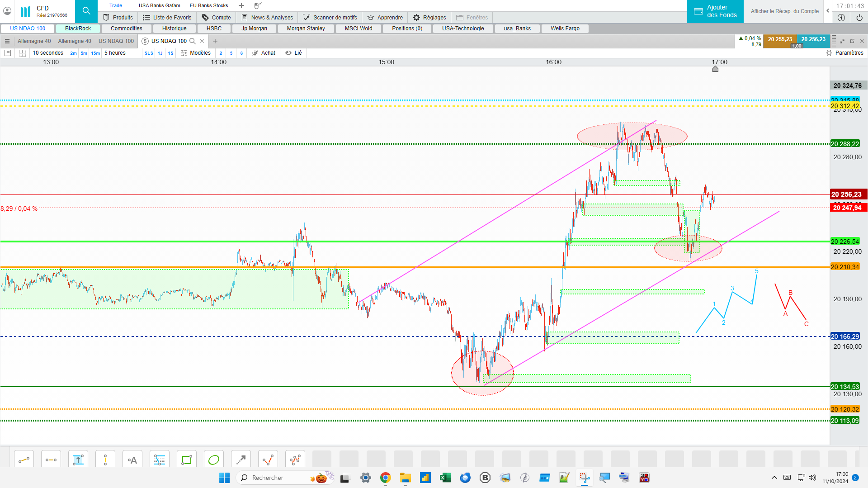Toggle the SLS chart option
The height and width of the screenshot is (488, 868).
click(x=149, y=53)
